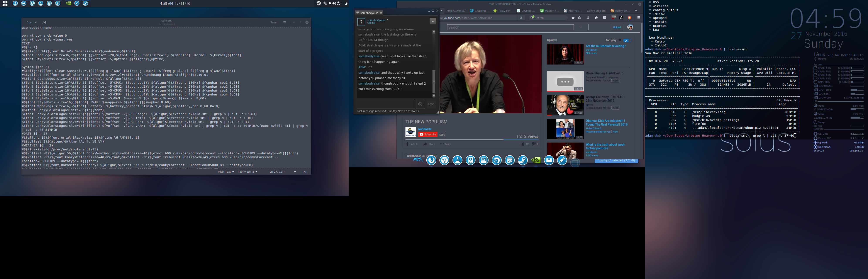Open emoticon picker in Steam chat
This screenshot has height=279, width=868.
pos(420,104)
